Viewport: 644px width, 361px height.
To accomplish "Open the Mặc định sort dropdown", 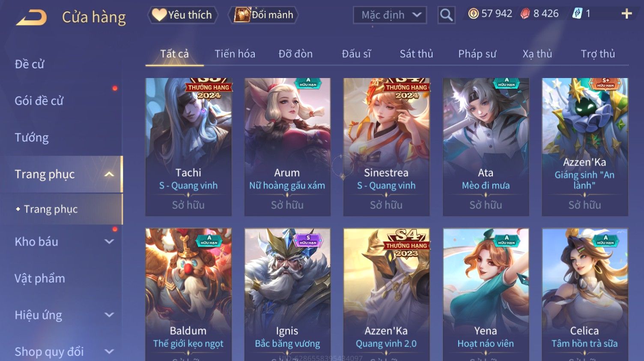I will [390, 15].
